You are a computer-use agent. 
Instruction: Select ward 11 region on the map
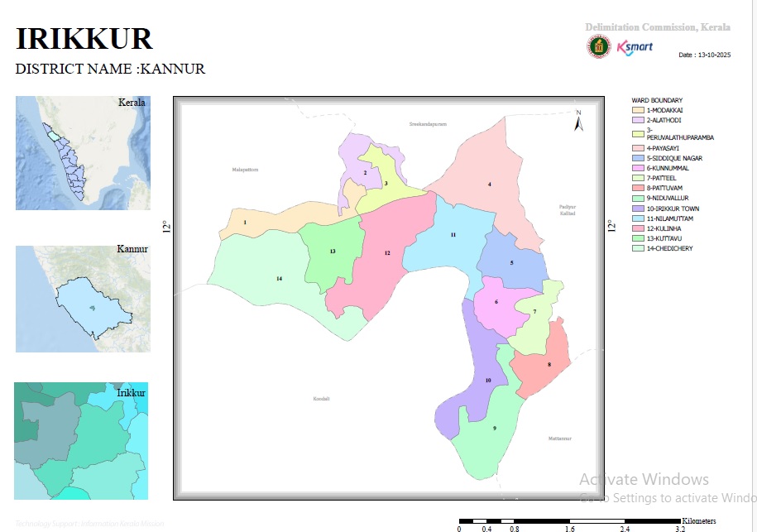pyautogui.click(x=453, y=235)
